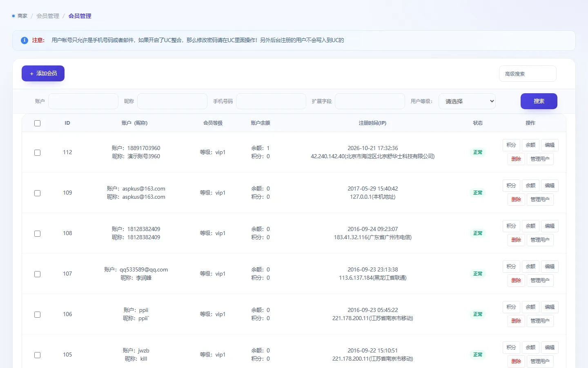
Task: Check the box for member ID 109
Action: 38,193
